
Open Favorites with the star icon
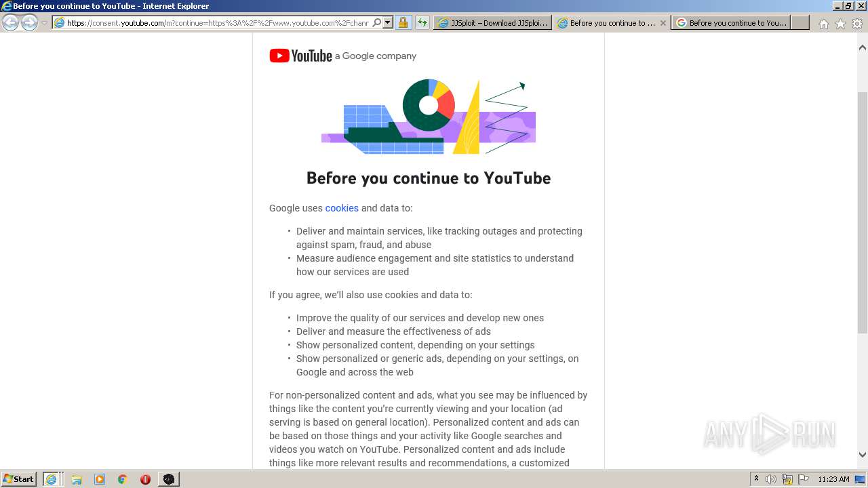pos(840,24)
